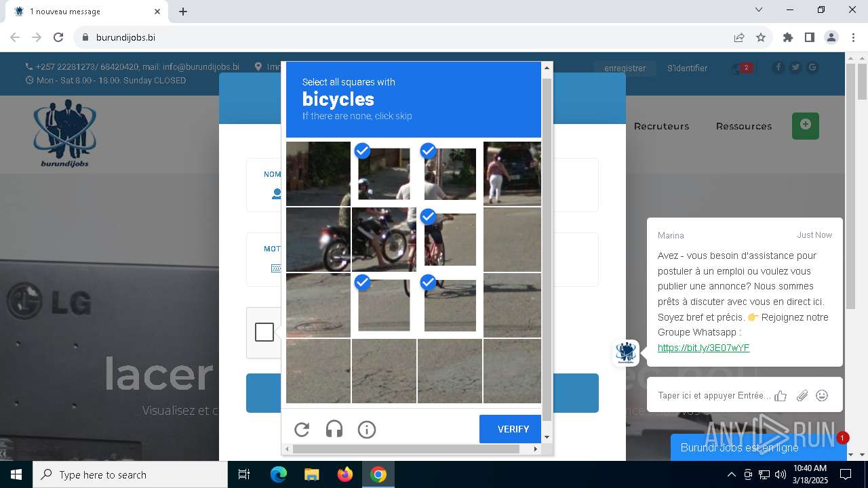Click the taskbar search box
This screenshot has height=488, width=868.
[130, 474]
